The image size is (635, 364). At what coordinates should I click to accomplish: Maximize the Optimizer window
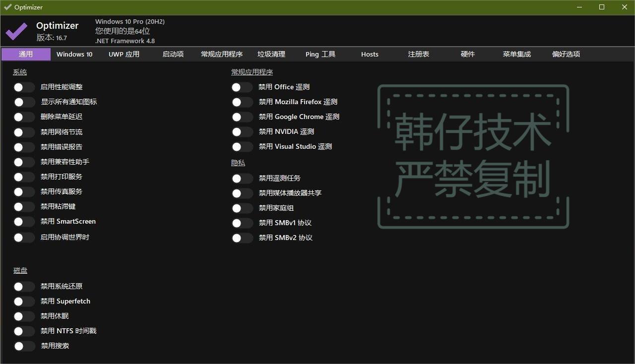(x=602, y=7)
